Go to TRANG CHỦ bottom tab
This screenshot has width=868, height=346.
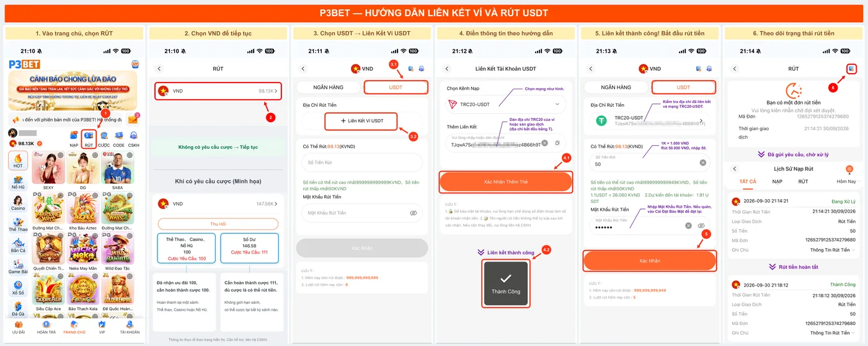coord(74,327)
